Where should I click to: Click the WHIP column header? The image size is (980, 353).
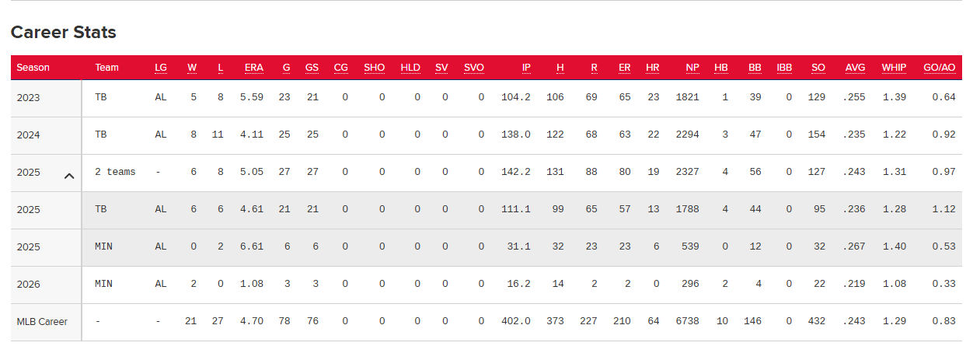point(894,68)
